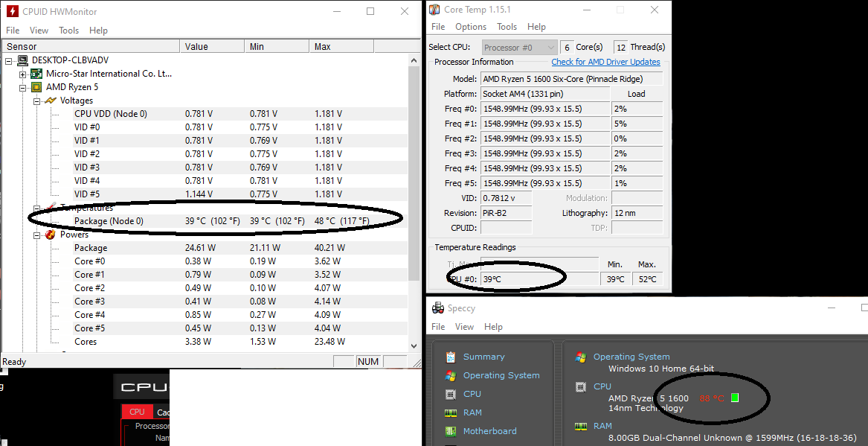Open Core Temp Help menu
This screenshot has width=868, height=446.
536,27
